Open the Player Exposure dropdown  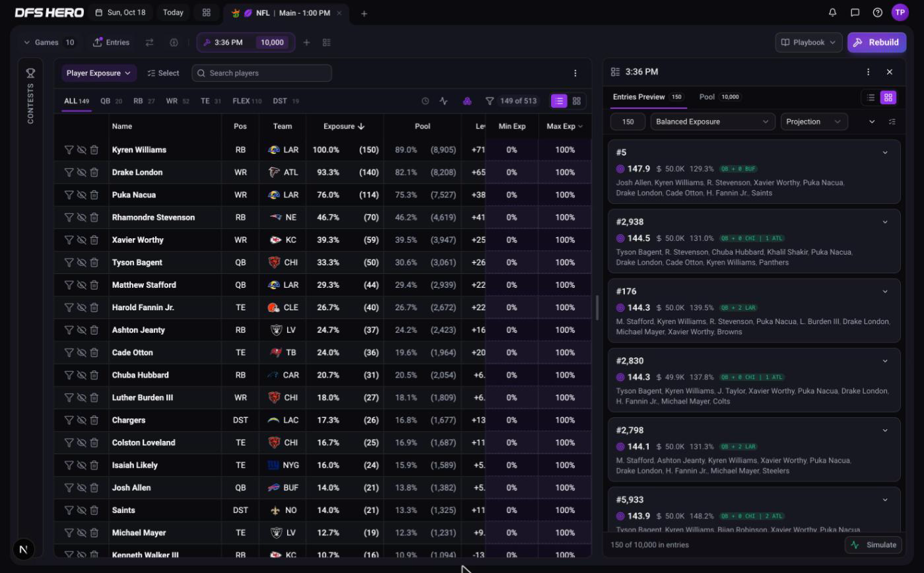[99, 73]
